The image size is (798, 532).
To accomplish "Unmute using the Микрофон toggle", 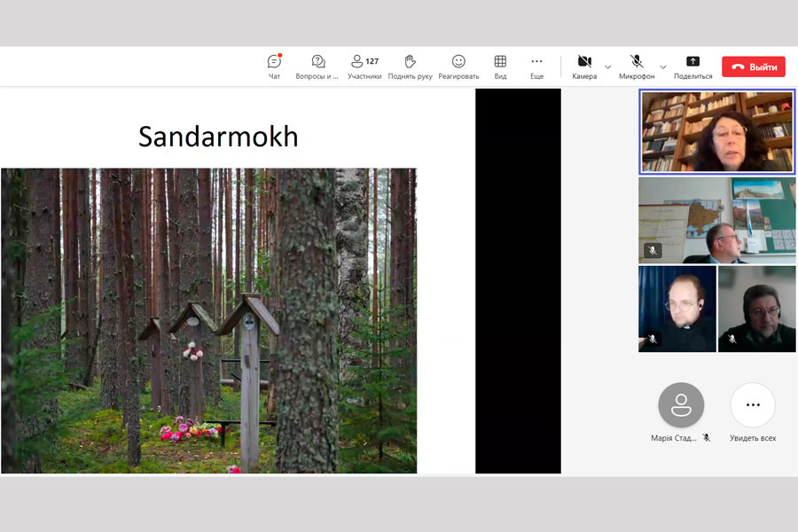I will coord(637,66).
